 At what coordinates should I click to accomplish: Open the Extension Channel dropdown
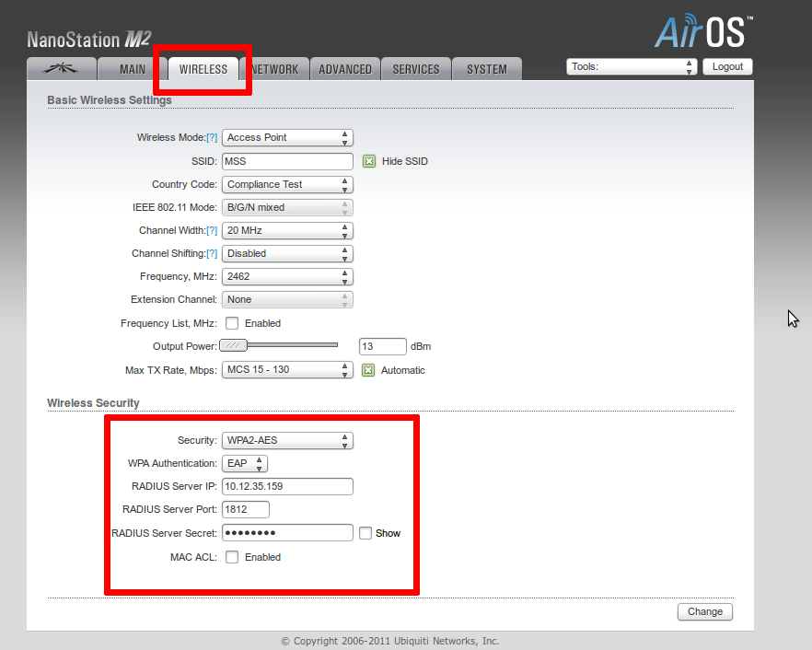click(287, 300)
